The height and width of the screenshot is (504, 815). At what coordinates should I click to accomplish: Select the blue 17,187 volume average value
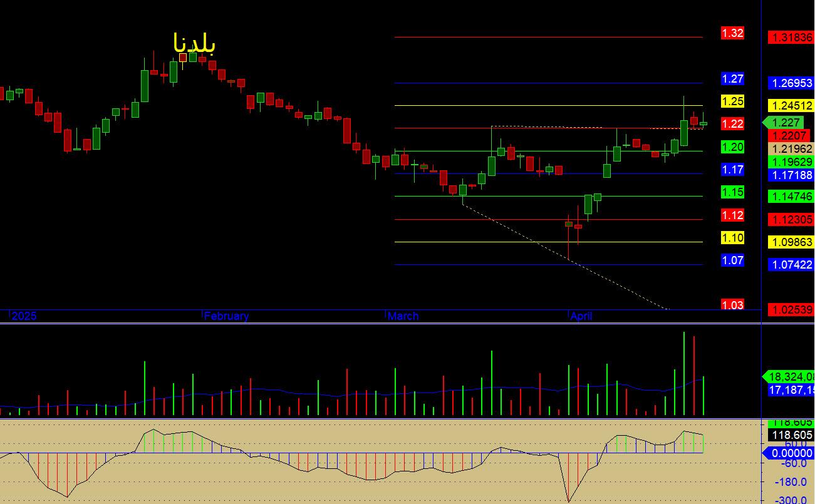tap(791, 390)
